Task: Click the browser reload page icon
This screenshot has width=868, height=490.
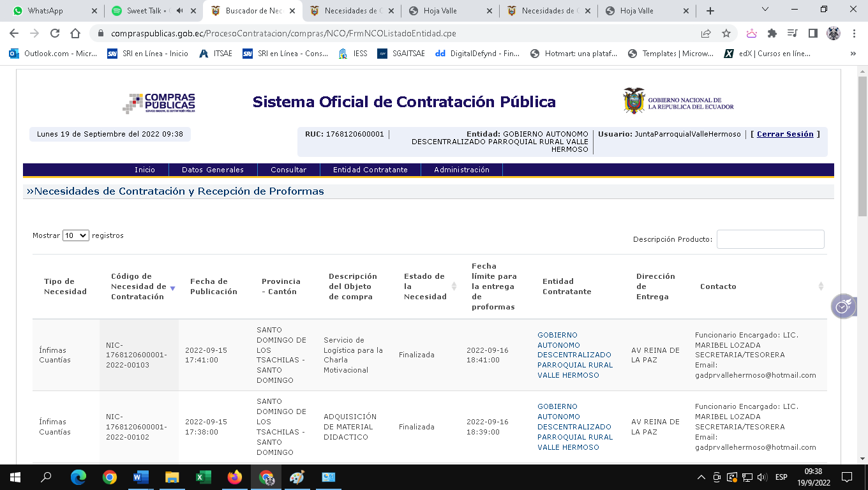Action: pos(55,34)
